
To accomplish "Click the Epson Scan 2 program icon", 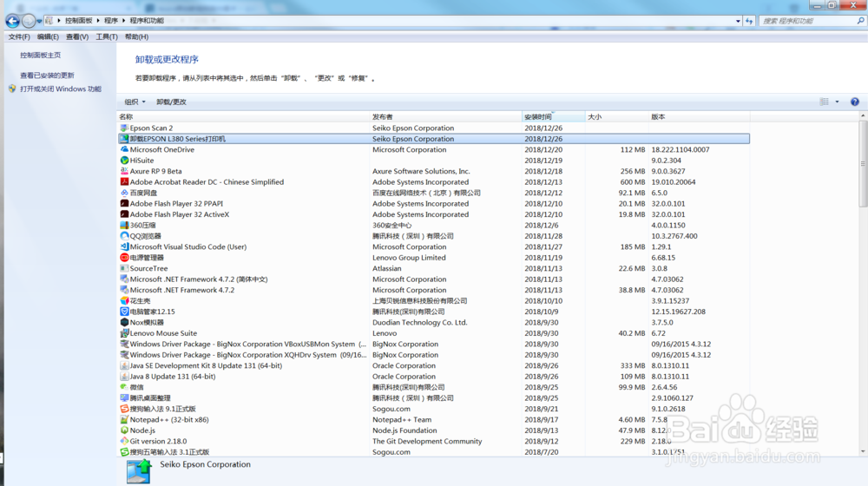I will click(x=124, y=128).
